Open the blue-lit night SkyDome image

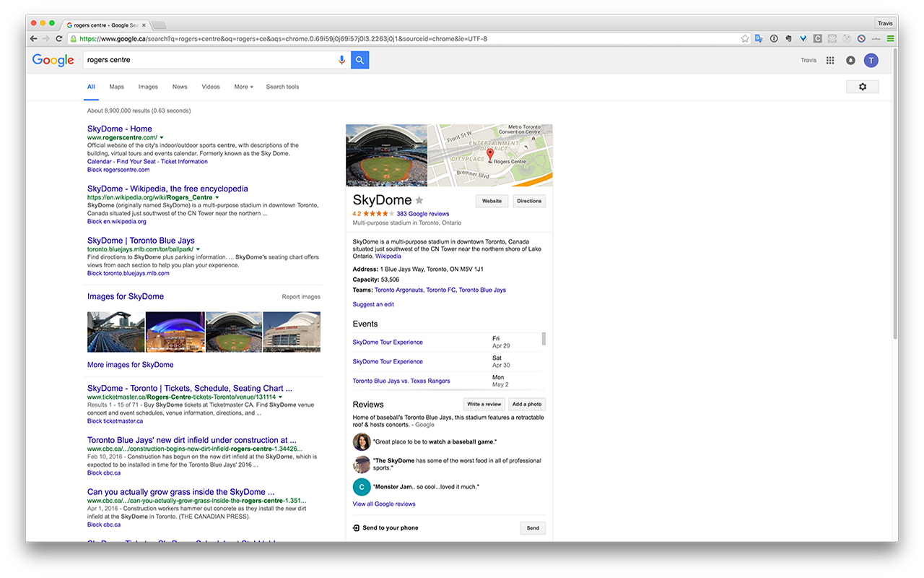(175, 332)
